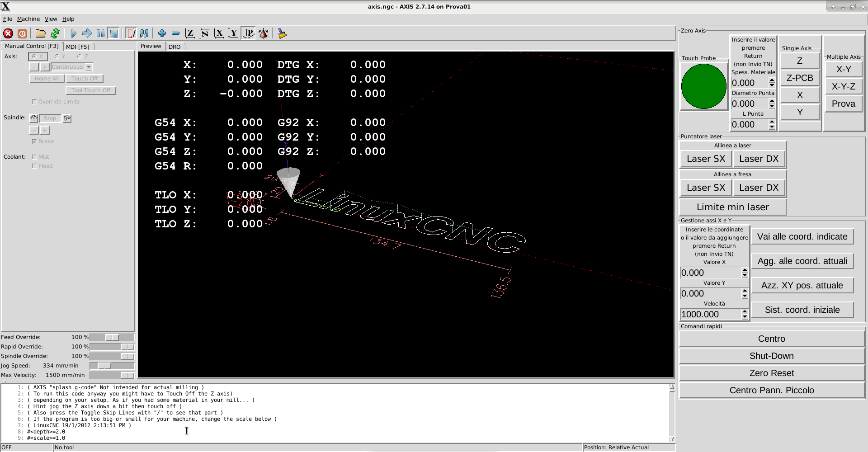Select Manual Control [F3] tab
Screen dimensions: 868x452
tap(32, 46)
